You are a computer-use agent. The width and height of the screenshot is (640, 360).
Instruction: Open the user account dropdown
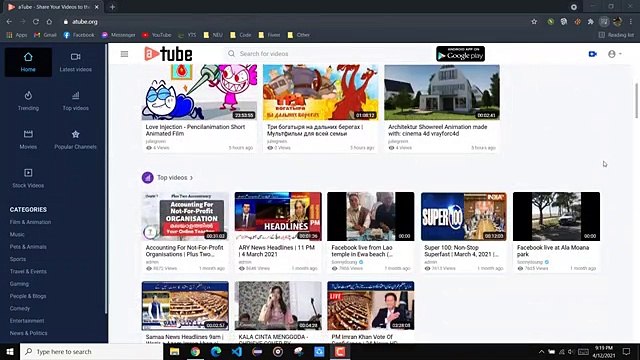614,54
